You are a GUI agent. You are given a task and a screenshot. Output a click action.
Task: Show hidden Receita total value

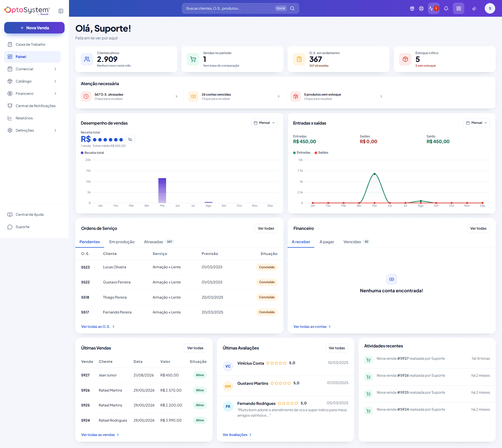pos(130,139)
